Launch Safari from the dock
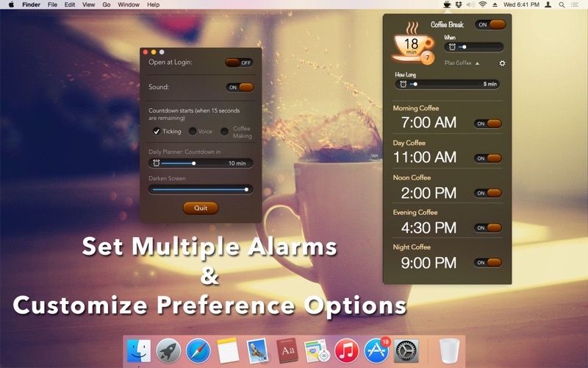The width and height of the screenshot is (588, 368). coord(198,350)
